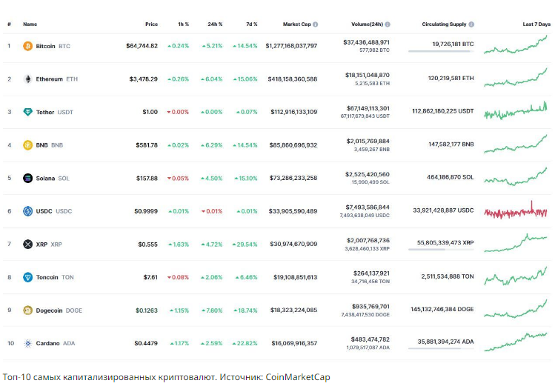Open Dogecoin's 7-day sparkline chart
The width and height of the screenshot is (555, 392).
point(516,309)
